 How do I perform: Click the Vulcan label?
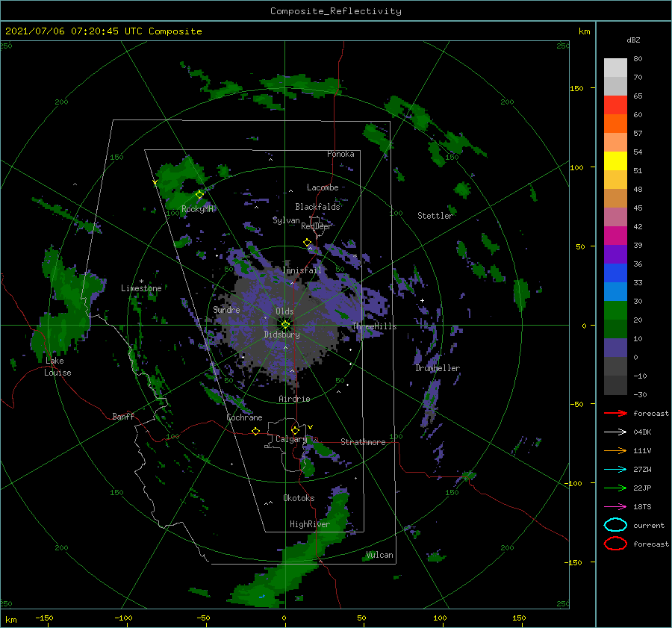tap(380, 555)
